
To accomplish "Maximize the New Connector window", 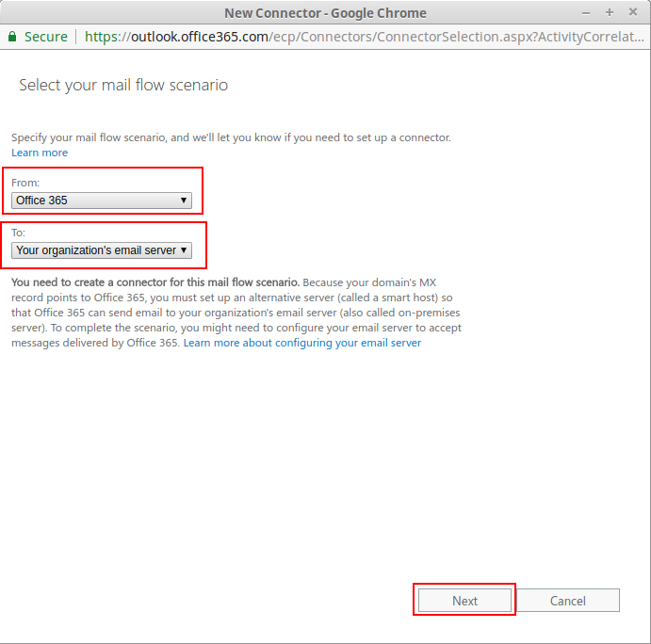I will 610,12.
